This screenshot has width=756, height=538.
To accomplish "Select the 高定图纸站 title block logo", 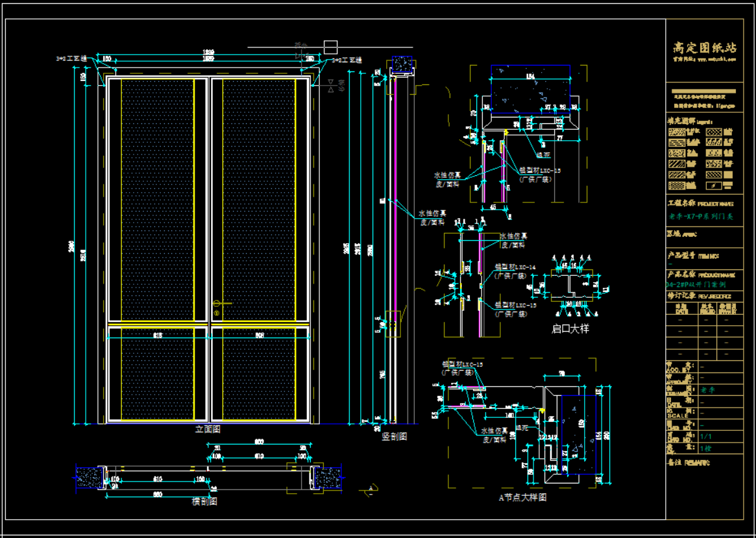I will 704,49.
